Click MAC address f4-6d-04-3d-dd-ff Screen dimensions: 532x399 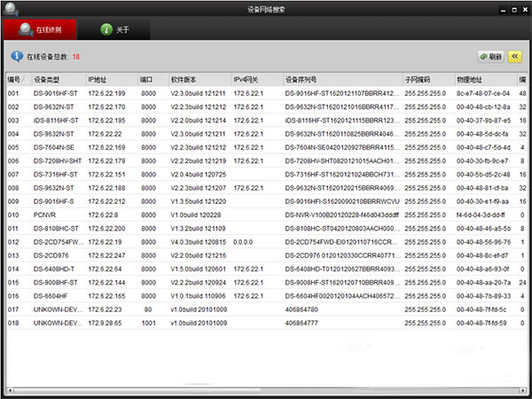[481, 215]
